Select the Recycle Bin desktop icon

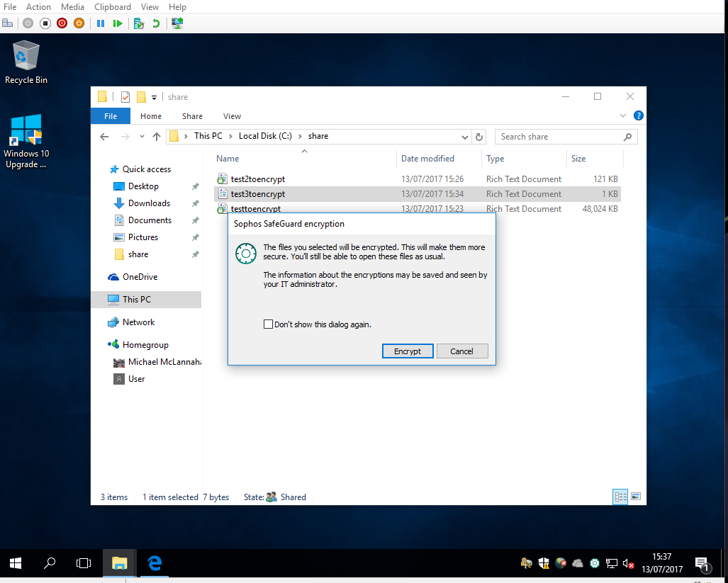(26, 62)
